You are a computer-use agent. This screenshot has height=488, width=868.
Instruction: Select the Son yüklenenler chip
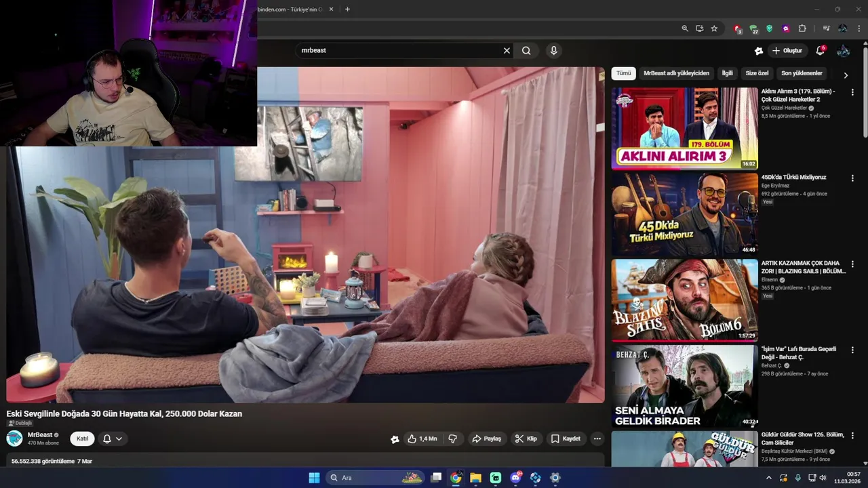[x=802, y=73]
